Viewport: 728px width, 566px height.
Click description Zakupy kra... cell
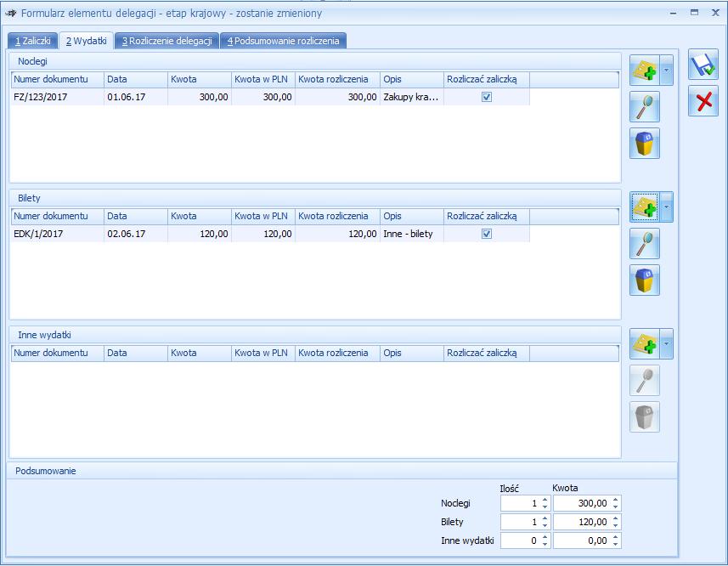coord(412,97)
